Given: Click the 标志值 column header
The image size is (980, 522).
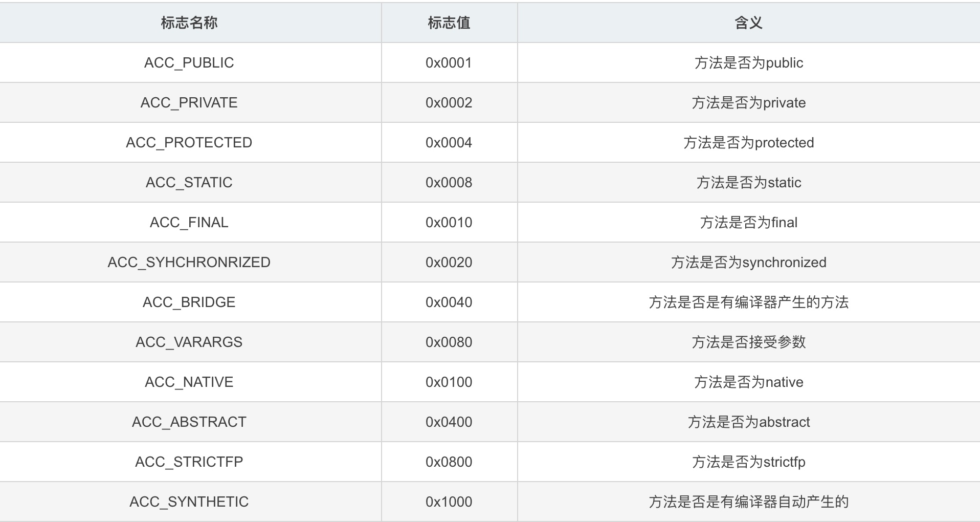Looking at the screenshot, I should coord(449,23).
